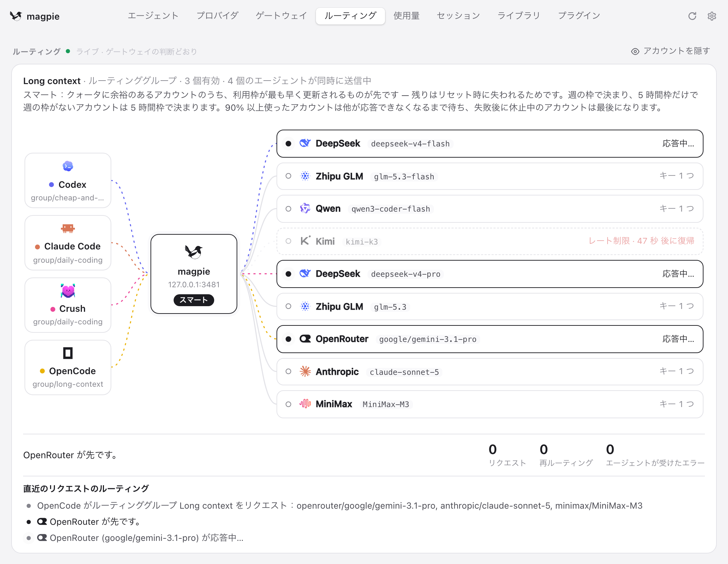The width and height of the screenshot is (728, 564).
Task: Open settings via the gear icon
Action: tap(712, 16)
